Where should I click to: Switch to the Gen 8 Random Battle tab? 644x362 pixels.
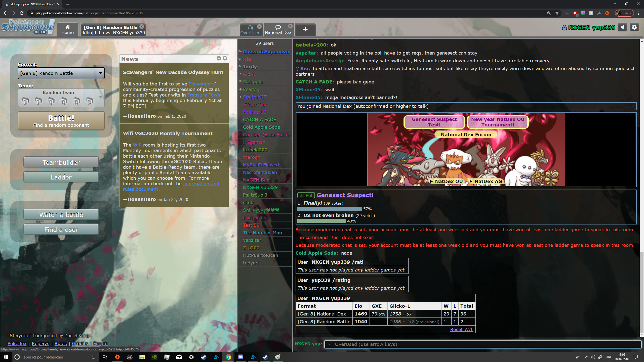pyautogui.click(x=113, y=30)
